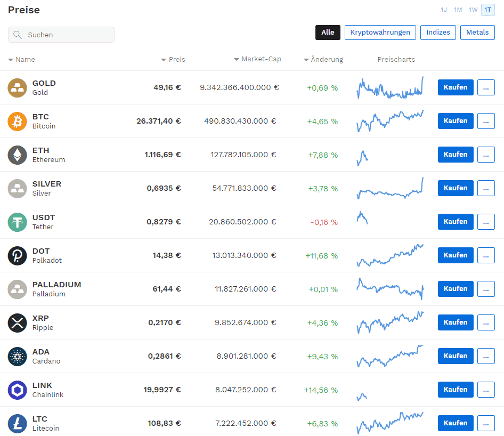The height and width of the screenshot is (436, 504).
Task: Open more options for LTC
Action: [x=486, y=423]
